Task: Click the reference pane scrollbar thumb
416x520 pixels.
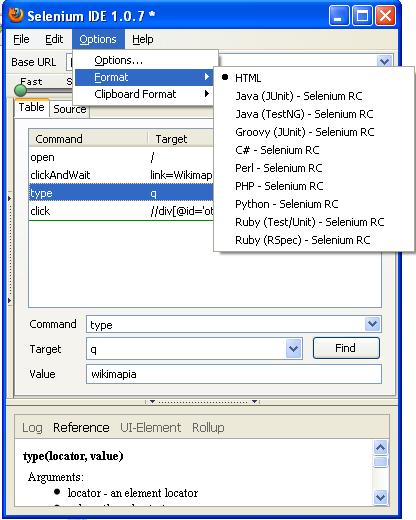Action: tap(381, 462)
